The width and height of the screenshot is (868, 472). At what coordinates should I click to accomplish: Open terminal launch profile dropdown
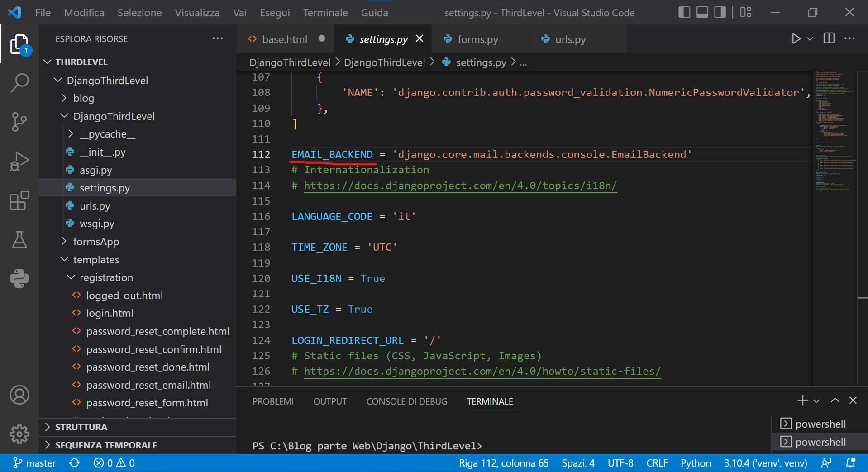click(x=816, y=401)
